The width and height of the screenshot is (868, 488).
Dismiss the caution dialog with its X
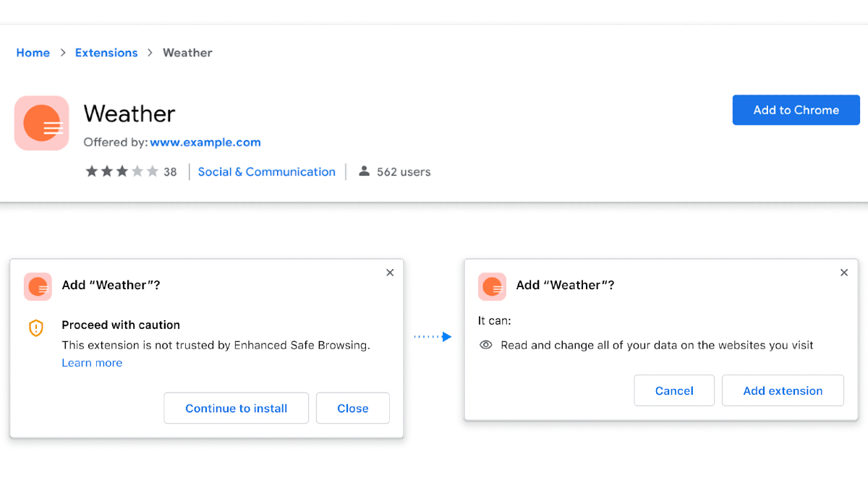click(390, 273)
